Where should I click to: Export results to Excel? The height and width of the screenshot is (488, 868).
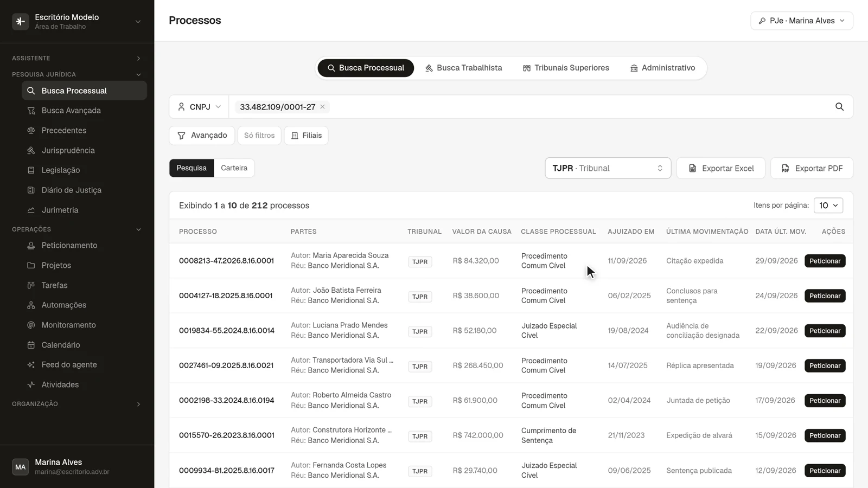720,168
